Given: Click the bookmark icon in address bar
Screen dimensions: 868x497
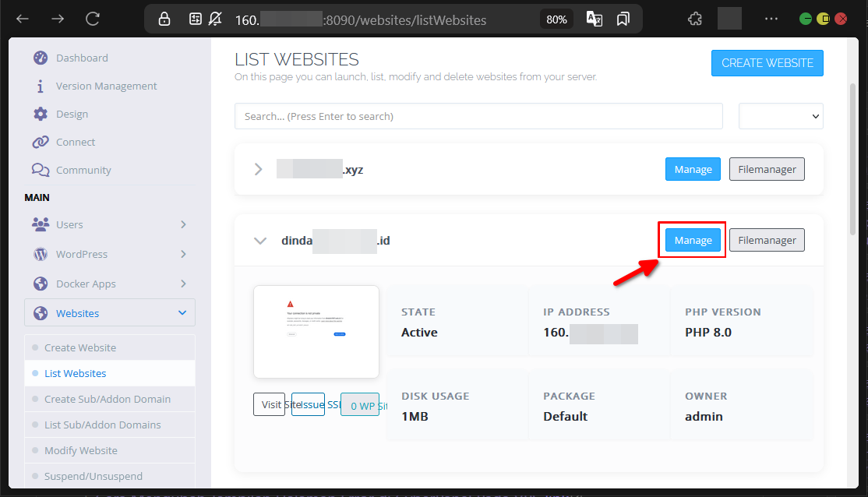Looking at the screenshot, I should [623, 19].
